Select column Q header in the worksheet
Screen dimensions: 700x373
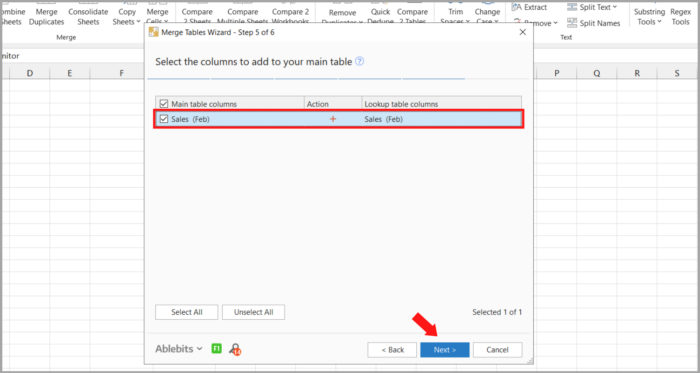597,73
